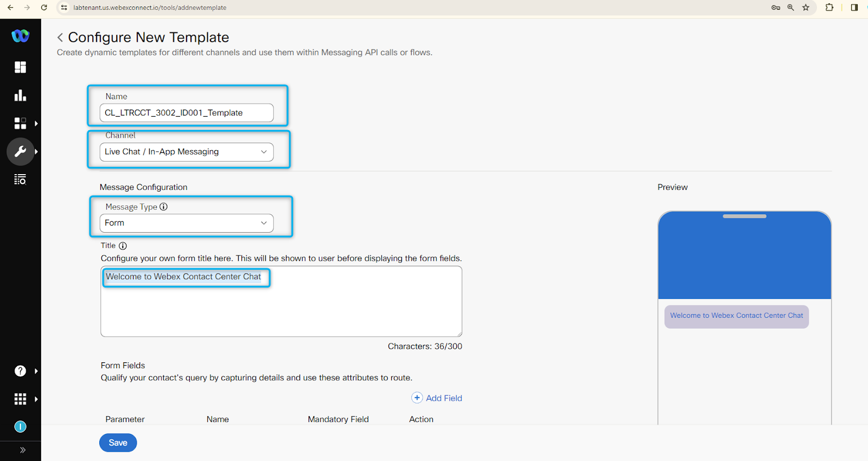This screenshot has width=868, height=461.
Task: Click the Save button
Action: coord(118,443)
